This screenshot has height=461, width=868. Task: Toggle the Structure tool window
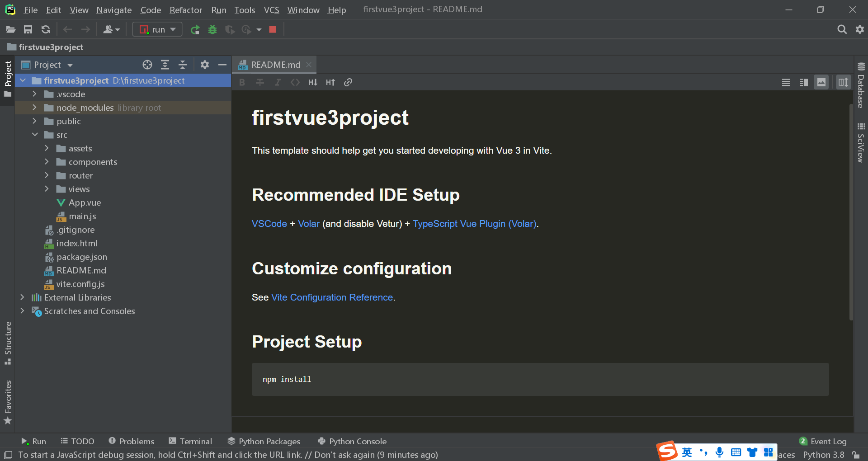click(x=8, y=343)
